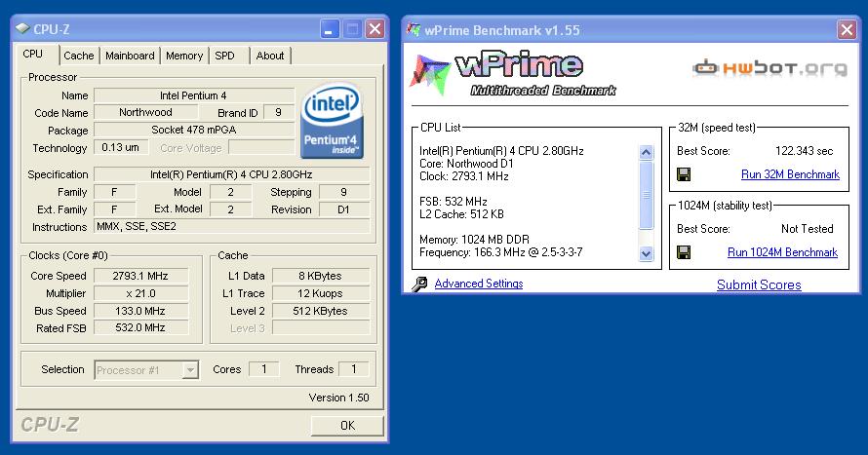Click the Threads count field
Screen dimensions: 868x455
pyautogui.click(x=354, y=369)
